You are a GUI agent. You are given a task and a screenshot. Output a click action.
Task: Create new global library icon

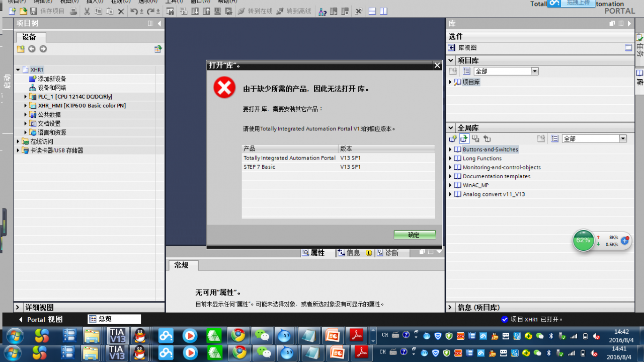453,138
